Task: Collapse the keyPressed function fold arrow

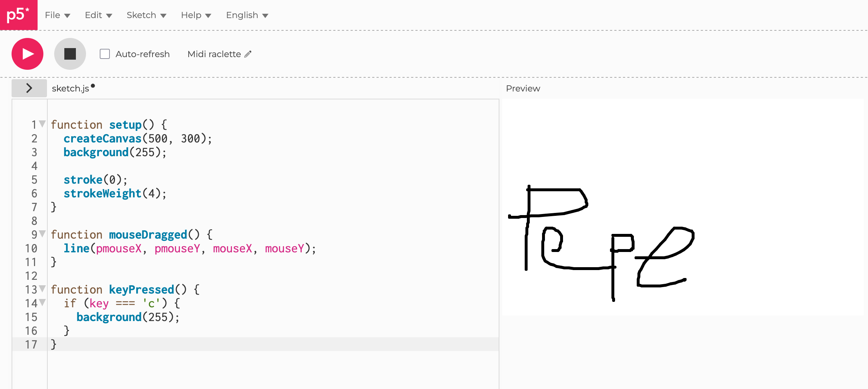Action: (x=42, y=289)
